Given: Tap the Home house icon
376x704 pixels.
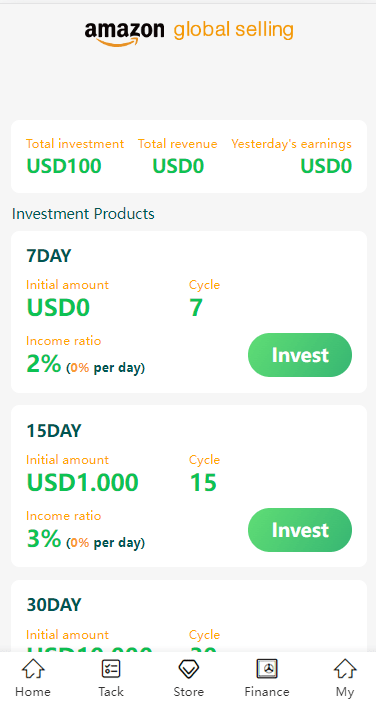Looking at the screenshot, I should (x=33, y=669).
